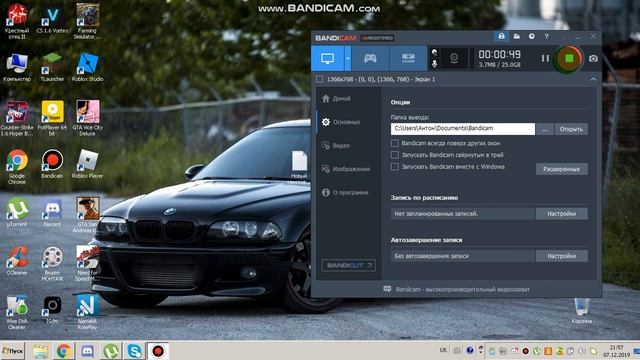
Task: Stop recording with the green square button
Action: (569, 58)
